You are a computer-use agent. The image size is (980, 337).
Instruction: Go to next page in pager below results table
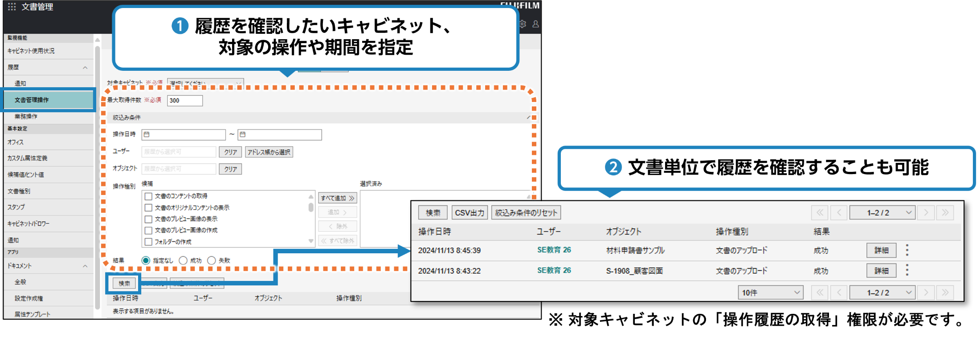click(x=926, y=292)
